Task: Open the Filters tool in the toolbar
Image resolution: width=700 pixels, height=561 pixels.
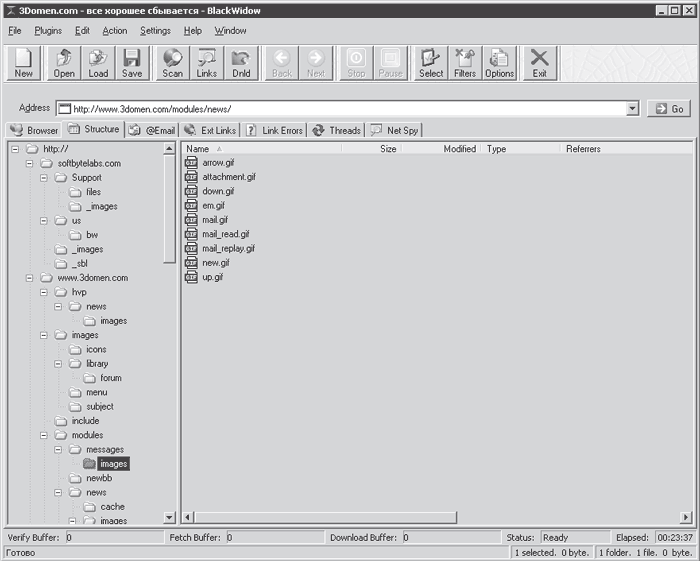Action: (x=465, y=63)
